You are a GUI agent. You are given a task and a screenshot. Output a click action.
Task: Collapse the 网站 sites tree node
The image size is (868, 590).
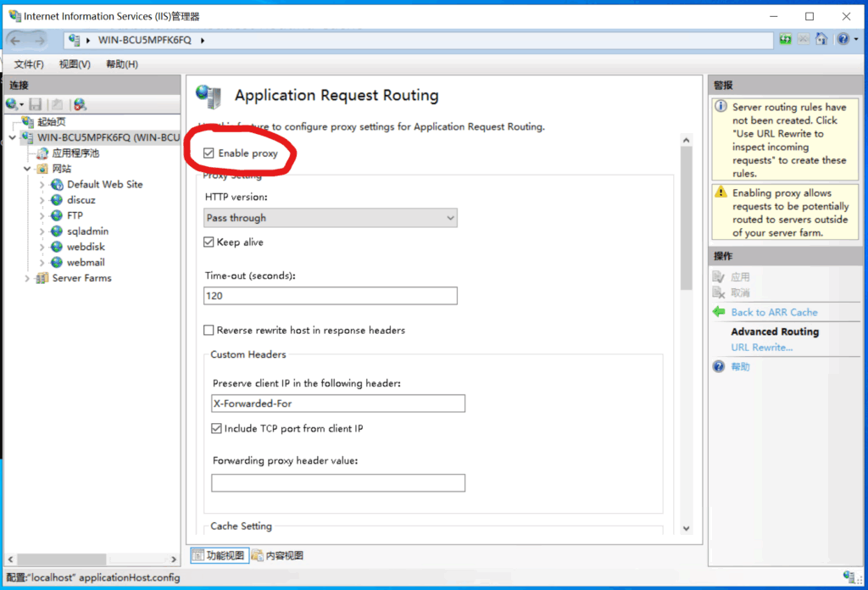click(27, 169)
